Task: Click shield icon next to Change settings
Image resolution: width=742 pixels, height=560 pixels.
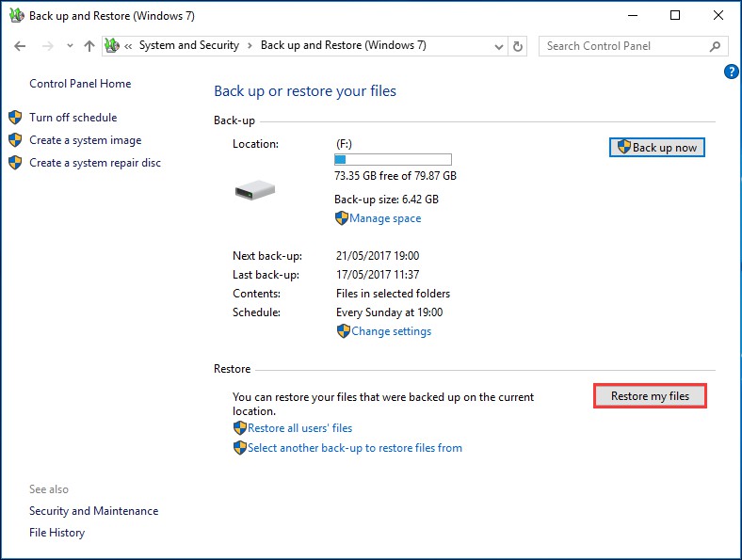Action: point(344,331)
